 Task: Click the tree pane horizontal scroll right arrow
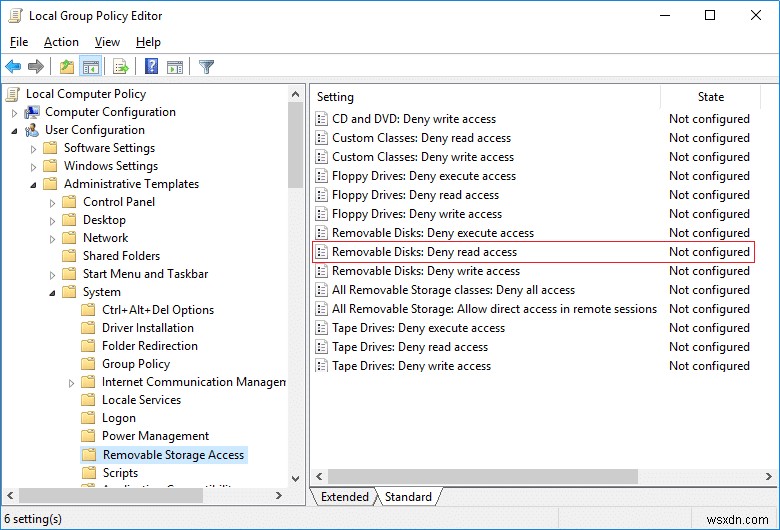(279, 496)
